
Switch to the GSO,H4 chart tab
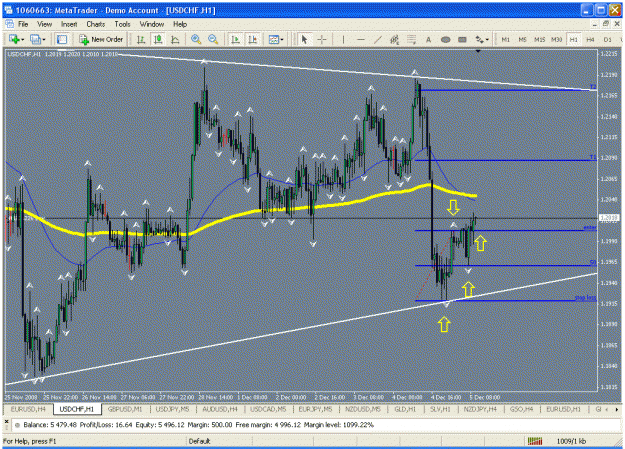(521, 409)
